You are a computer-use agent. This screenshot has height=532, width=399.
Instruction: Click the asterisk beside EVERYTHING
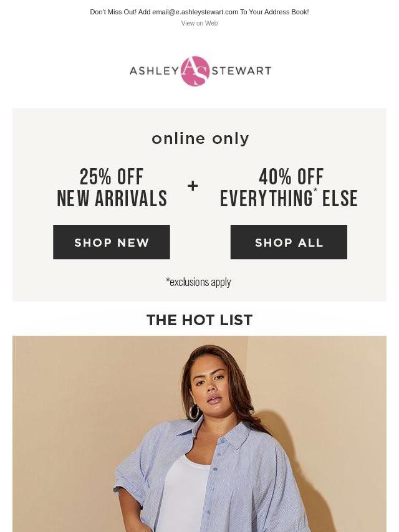pos(315,191)
